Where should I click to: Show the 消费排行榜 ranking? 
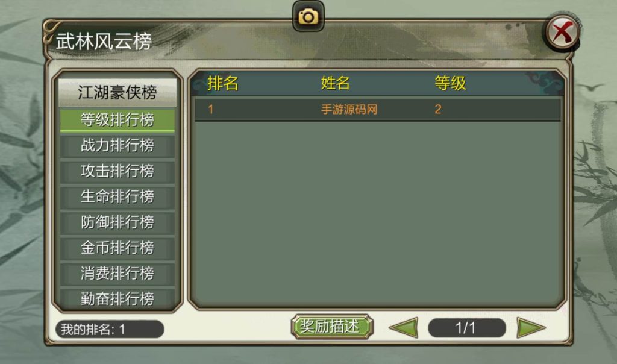pyautogui.click(x=117, y=273)
